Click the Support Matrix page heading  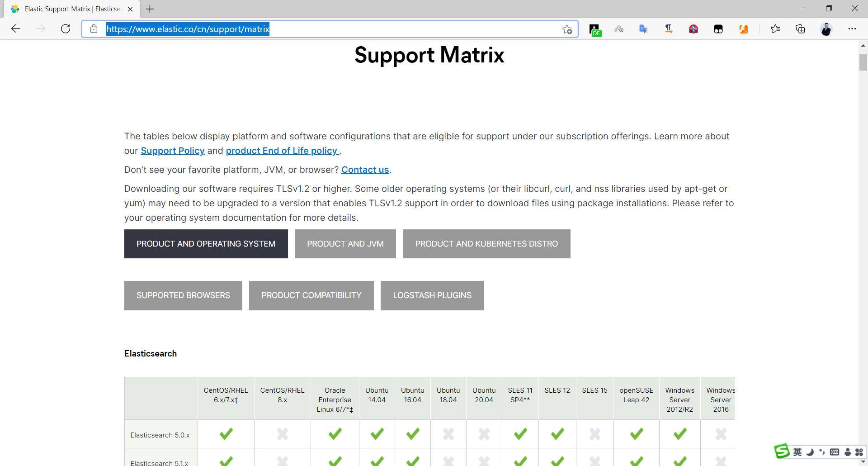coord(429,55)
